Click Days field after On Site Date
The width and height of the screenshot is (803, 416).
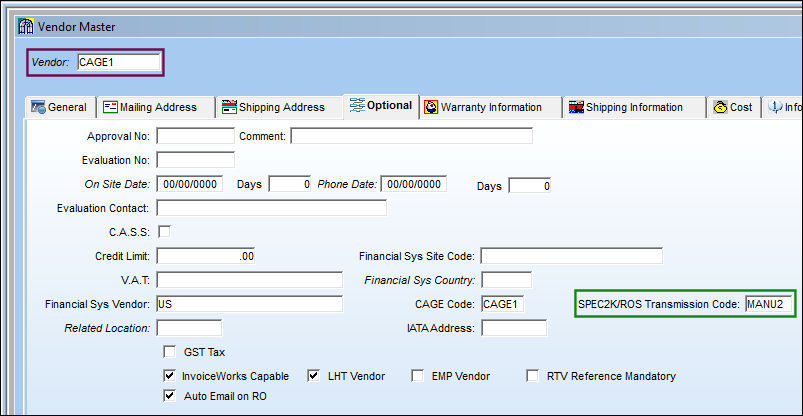[290, 184]
